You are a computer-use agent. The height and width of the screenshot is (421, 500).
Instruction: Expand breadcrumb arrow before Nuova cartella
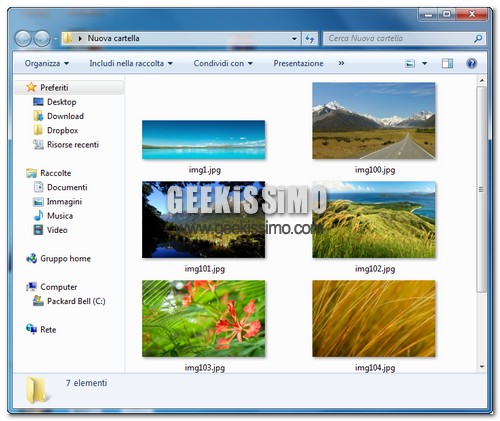[80, 38]
